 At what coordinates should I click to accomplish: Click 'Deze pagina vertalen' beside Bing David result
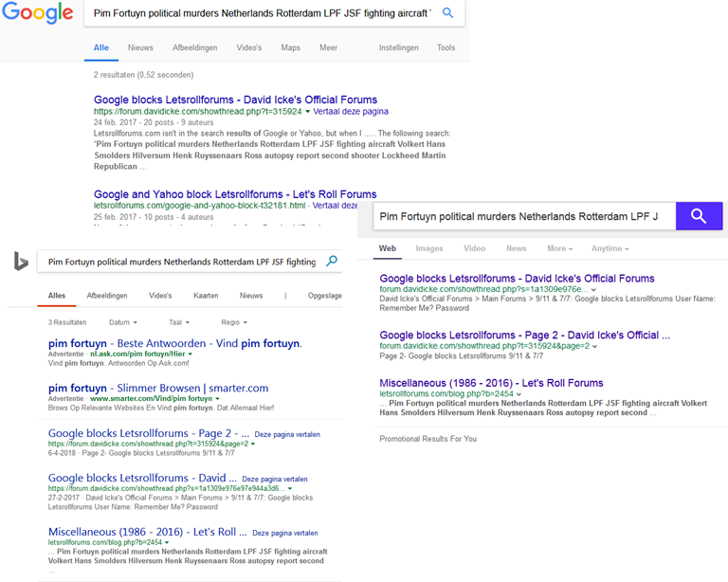coord(275,479)
